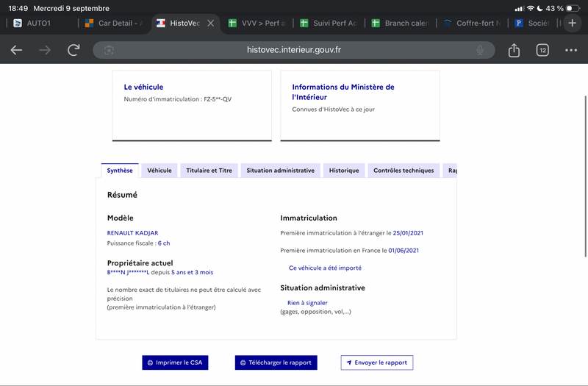
Task: Tap the microphone icon in address bar
Action: point(480,50)
